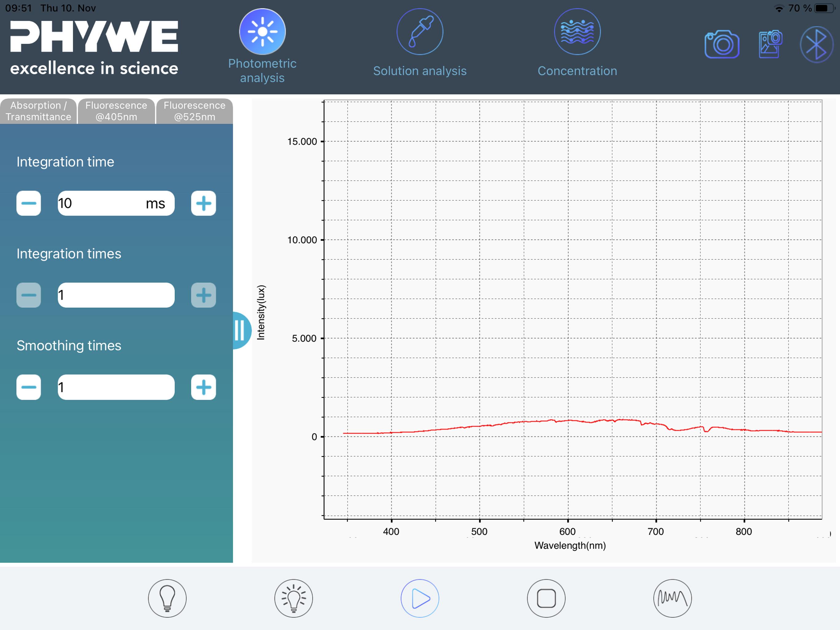Open the spectrum curve icon
Viewport: 840px width, 630px height.
coord(672,598)
